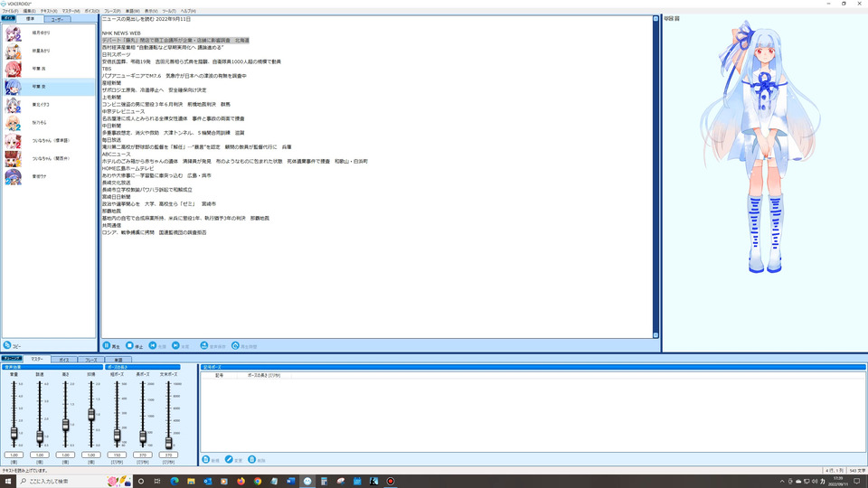Click the 短ポーズ slider handle
Viewport: 868px width, 488px height.
point(117,436)
